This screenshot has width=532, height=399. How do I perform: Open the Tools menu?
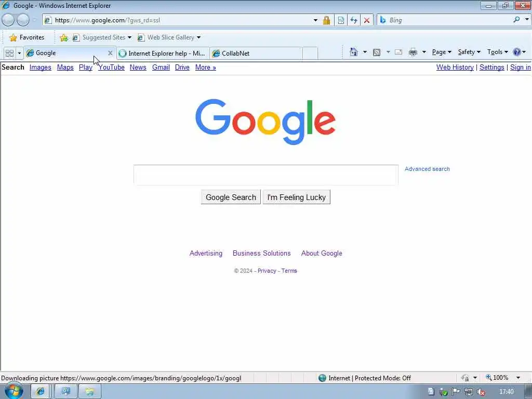[x=497, y=52]
